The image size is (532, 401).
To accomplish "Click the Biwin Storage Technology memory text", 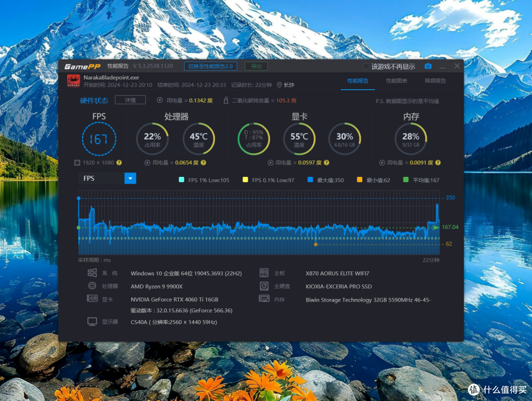I will [x=368, y=300].
